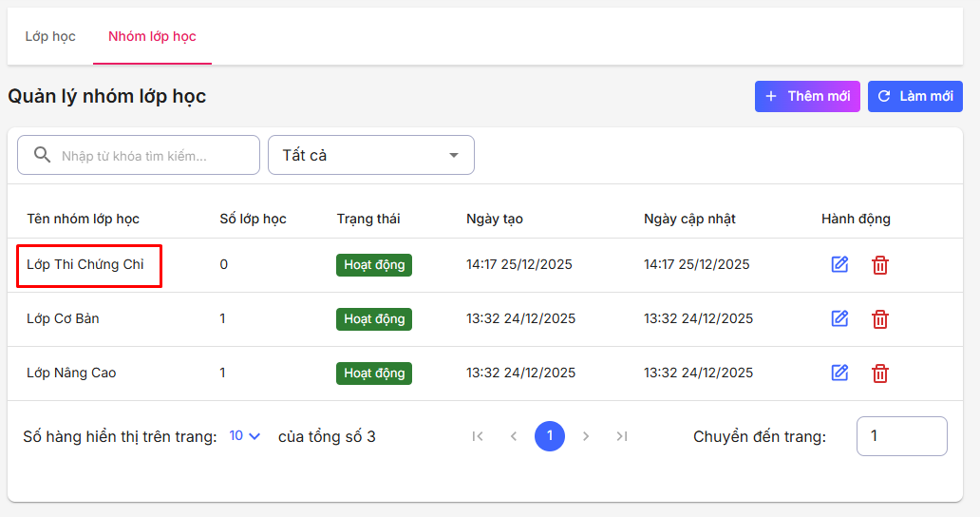The image size is (980, 517).
Task: Change rows per page dropdown showing 10
Action: click(x=244, y=435)
